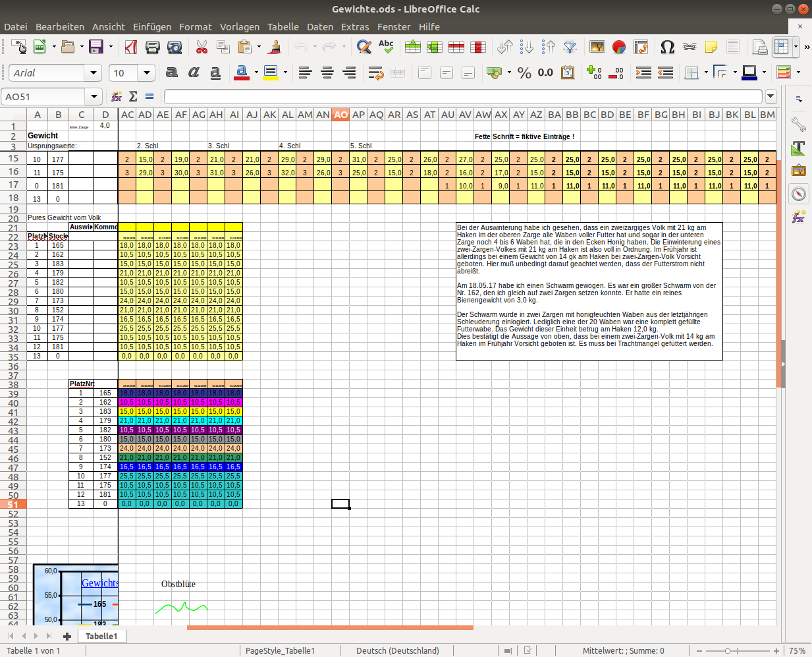Open the font size dropdown
This screenshot has height=657, width=812.
click(147, 72)
